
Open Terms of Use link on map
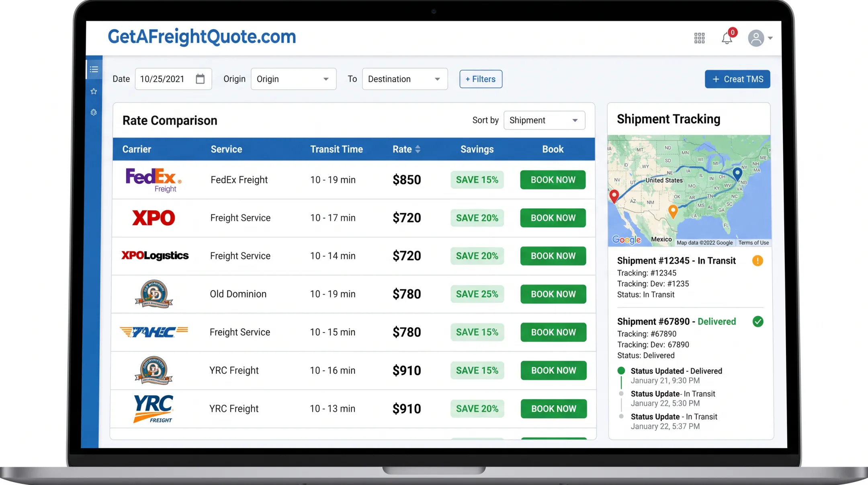pyautogui.click(x=753, y=242)
